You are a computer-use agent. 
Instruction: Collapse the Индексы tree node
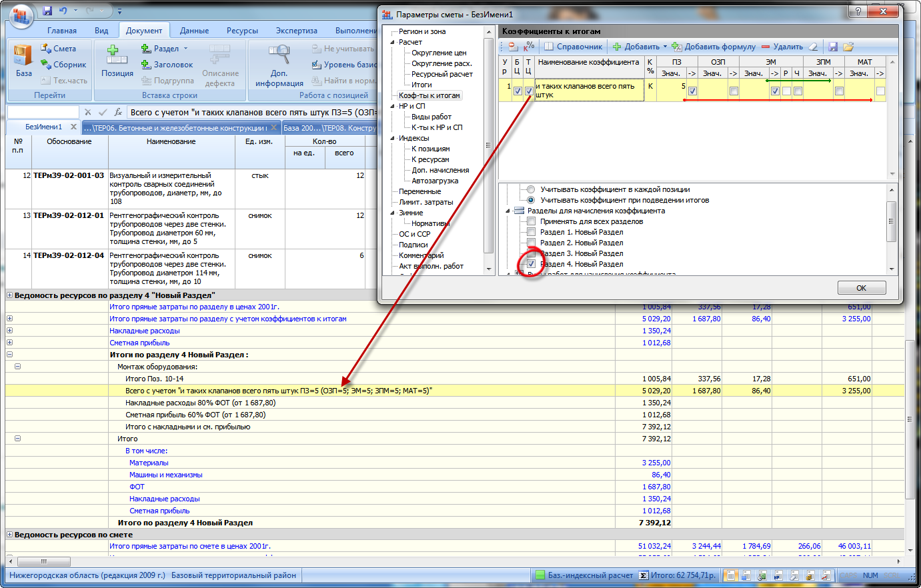[393, 138]
